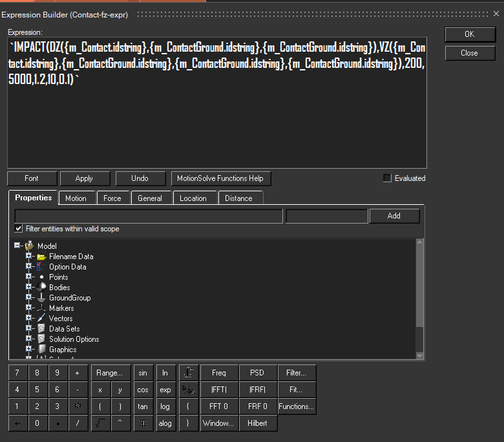The width and height of the screenshot is (504, 442).
Task: Insert the integral operator
Action: [x=189, y=373]
